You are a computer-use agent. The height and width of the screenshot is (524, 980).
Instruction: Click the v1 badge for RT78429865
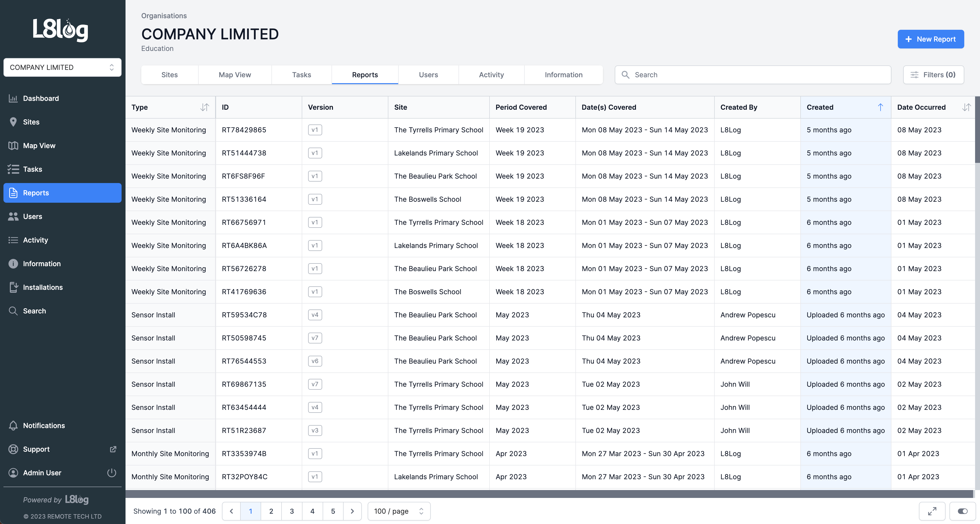coord(315,130)
